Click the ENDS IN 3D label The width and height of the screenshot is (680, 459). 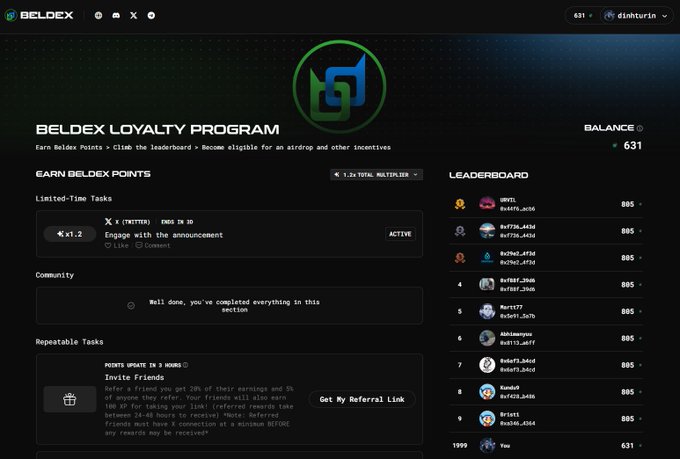pos(177,222)
